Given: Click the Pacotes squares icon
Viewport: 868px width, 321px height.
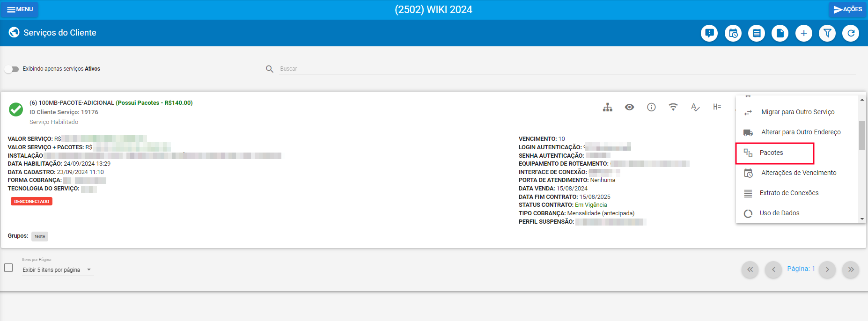Looking at the screenshot, I should (x=748, y=153).
